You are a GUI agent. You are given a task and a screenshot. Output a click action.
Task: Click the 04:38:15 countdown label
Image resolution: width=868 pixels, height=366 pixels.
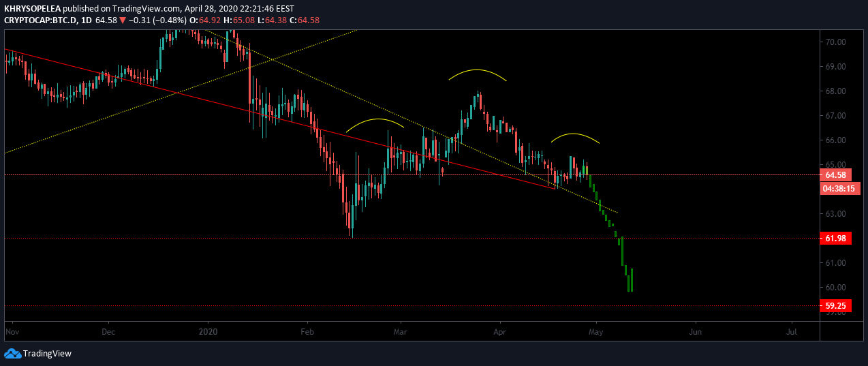(839, 188)
